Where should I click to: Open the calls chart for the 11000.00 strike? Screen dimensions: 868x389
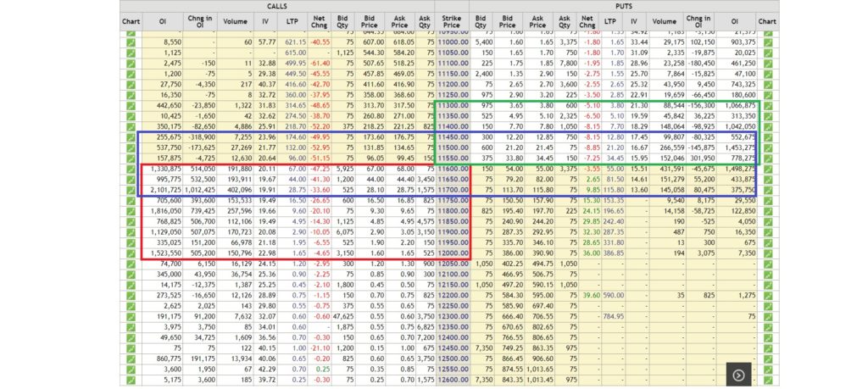tap(131, 41)
